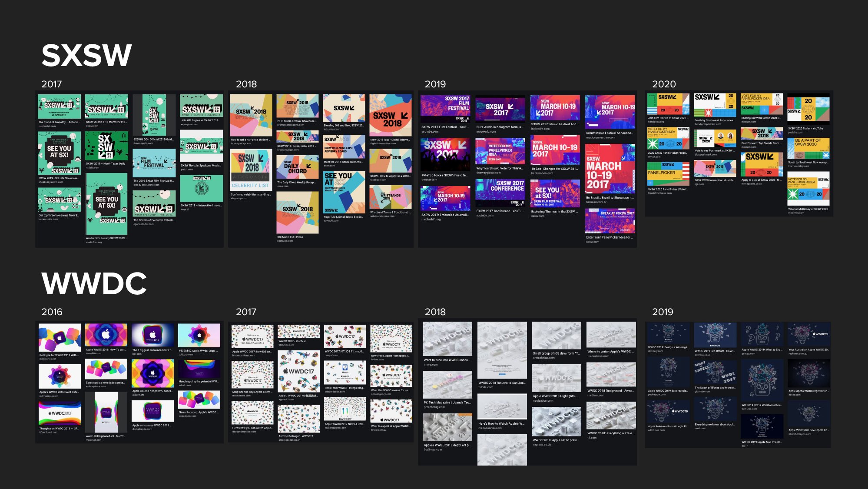
Task: Click the 'Vote for McKinney at SXSW 2020' thumbnail
Action: [808, 189]
